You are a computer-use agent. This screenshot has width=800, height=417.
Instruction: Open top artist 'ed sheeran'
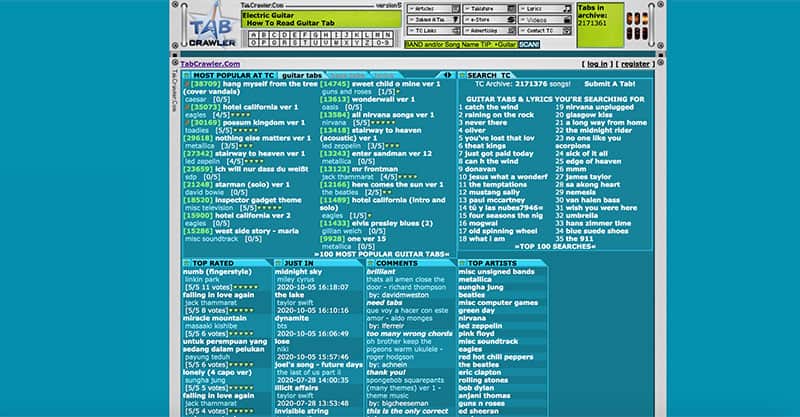coord(478,411)
